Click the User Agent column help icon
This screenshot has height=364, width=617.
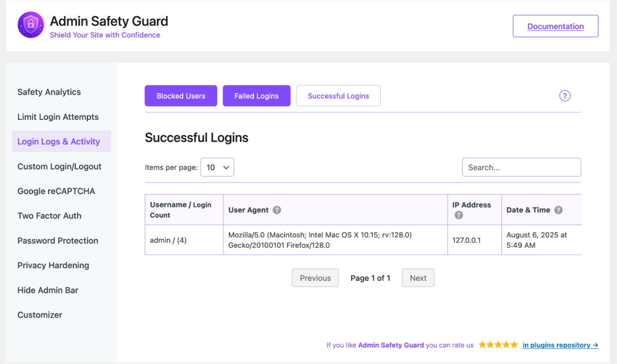click(x=277, y=210)
